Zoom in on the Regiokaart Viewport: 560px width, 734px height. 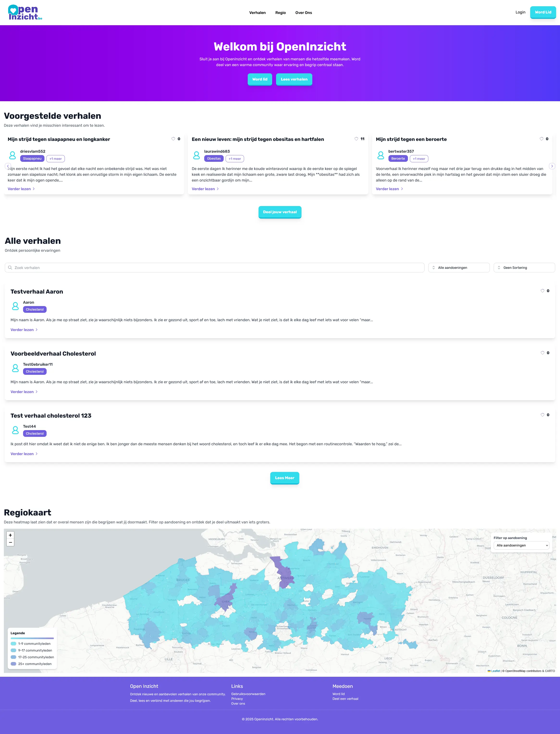pyautogui.click(x=10, y=535)
